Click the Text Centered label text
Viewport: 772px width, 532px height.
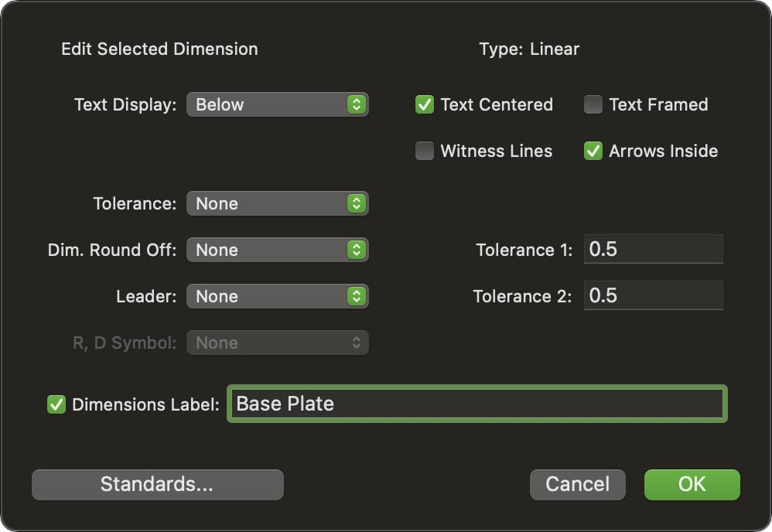coord(497,104)
